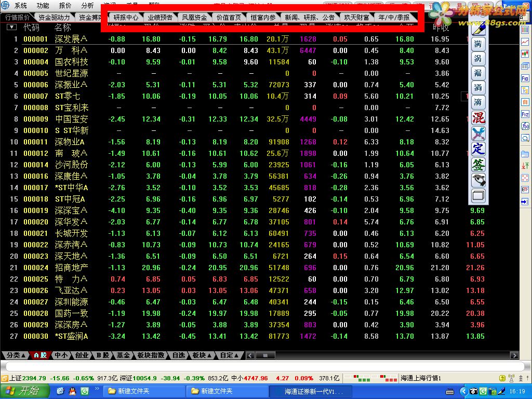
Task: Switch to the 新闻、研报、公告 tab
Action: 310,17
